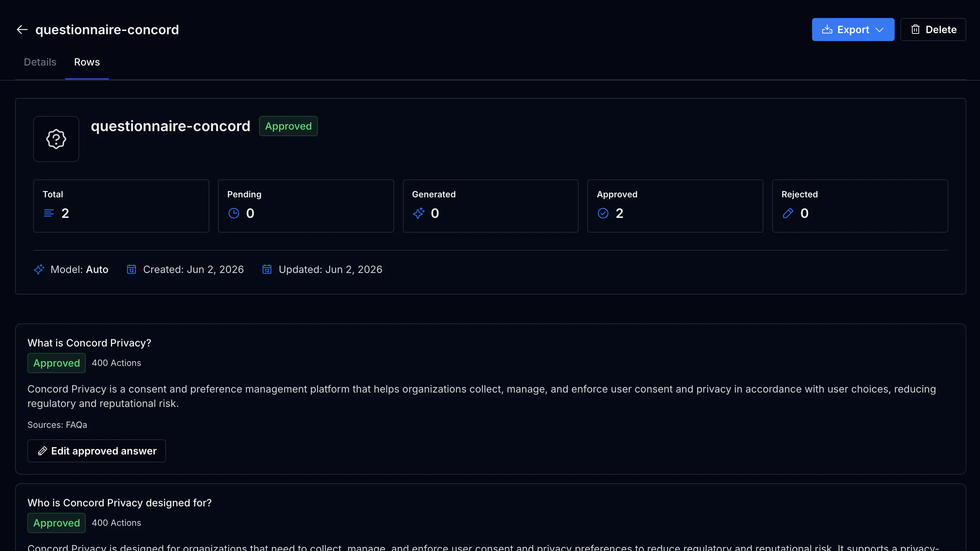Click the page header title 'questionnaire-concord'
Image resolution: width=980 pixels, height=551 pixels.
click(107, 30)
